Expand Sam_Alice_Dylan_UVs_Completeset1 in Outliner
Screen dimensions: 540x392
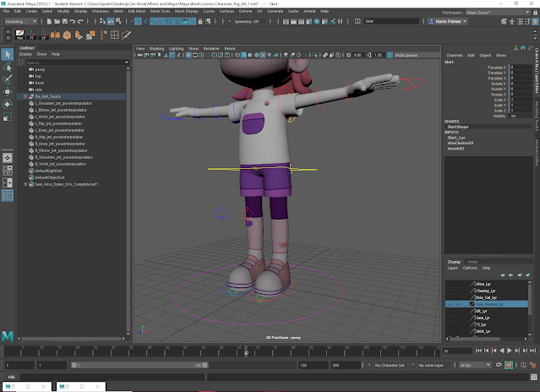[25, 184]
